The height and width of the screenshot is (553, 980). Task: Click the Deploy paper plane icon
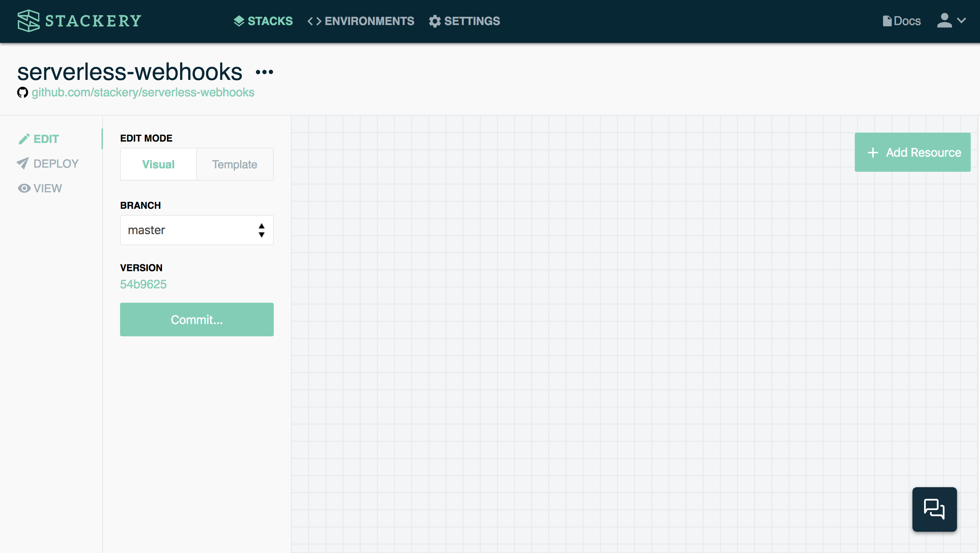click(x=23, y=164)
